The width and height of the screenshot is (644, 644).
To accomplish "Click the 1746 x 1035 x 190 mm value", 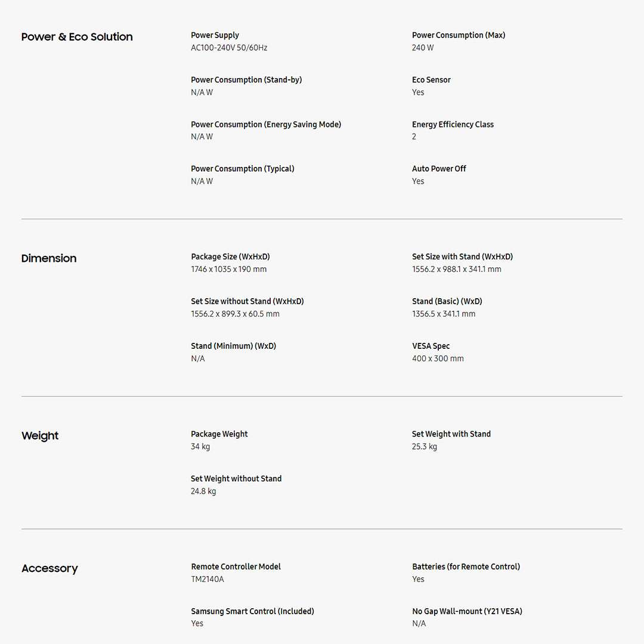I will 229,270.
